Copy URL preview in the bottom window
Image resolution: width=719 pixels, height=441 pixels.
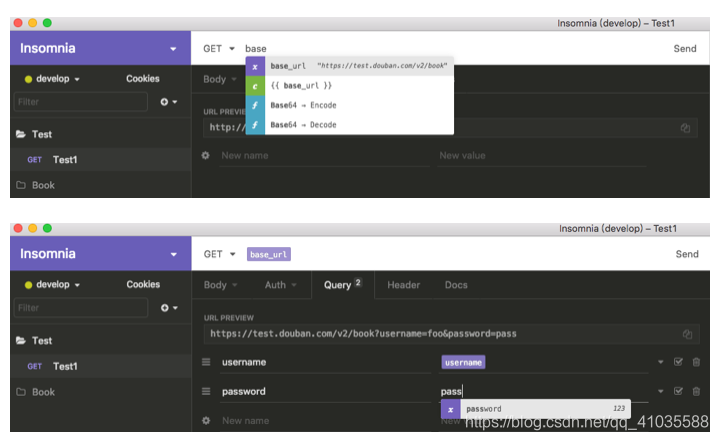687,334
